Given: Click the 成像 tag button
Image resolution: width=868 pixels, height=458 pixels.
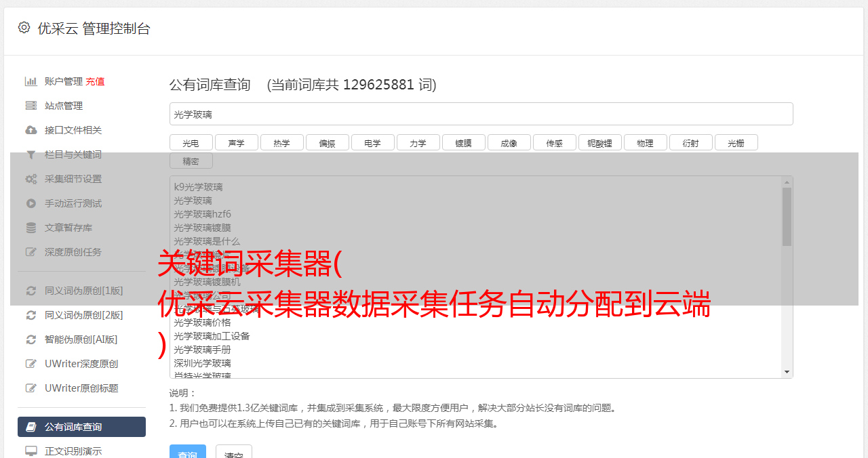Looking at the screenshot, I should (x=509, y=142).
